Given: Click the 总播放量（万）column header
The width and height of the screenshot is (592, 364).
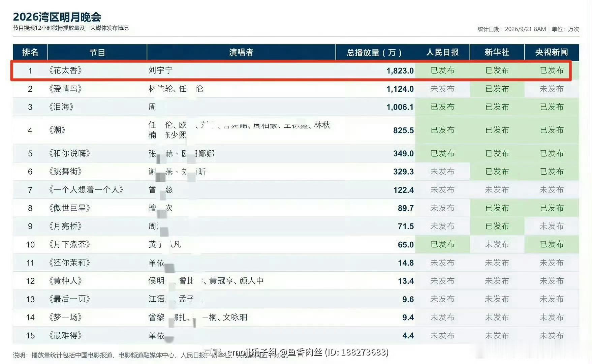Looking at the screenshot, I should 375,52.
